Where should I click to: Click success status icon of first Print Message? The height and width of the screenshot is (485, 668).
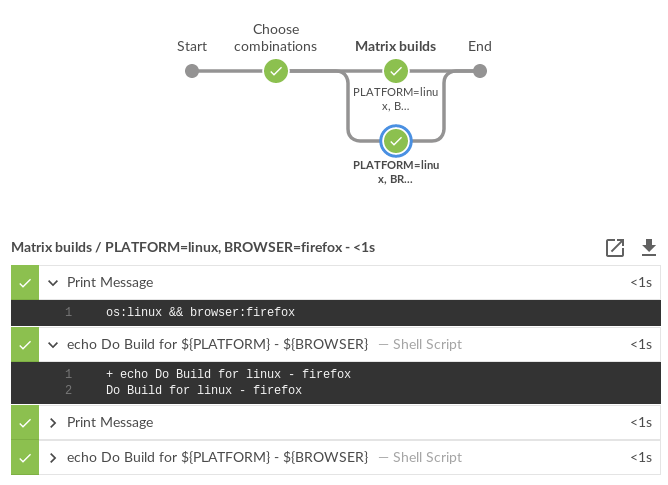(x=25, y=282)
